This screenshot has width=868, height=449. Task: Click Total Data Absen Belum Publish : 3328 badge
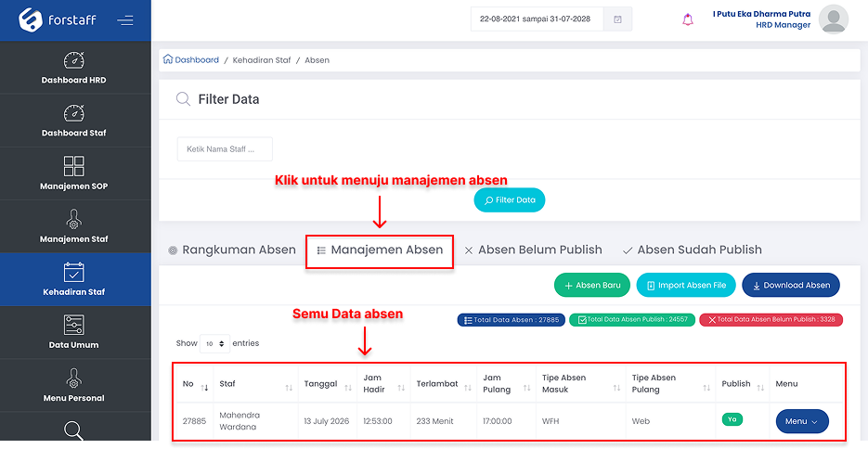(x=771, y=320)
